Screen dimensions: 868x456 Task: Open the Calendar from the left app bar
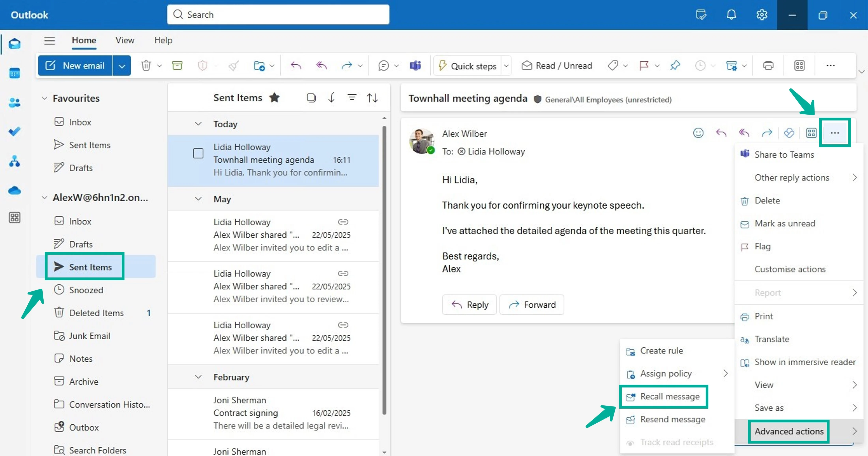pyautogui.click(x=14, y=73)
